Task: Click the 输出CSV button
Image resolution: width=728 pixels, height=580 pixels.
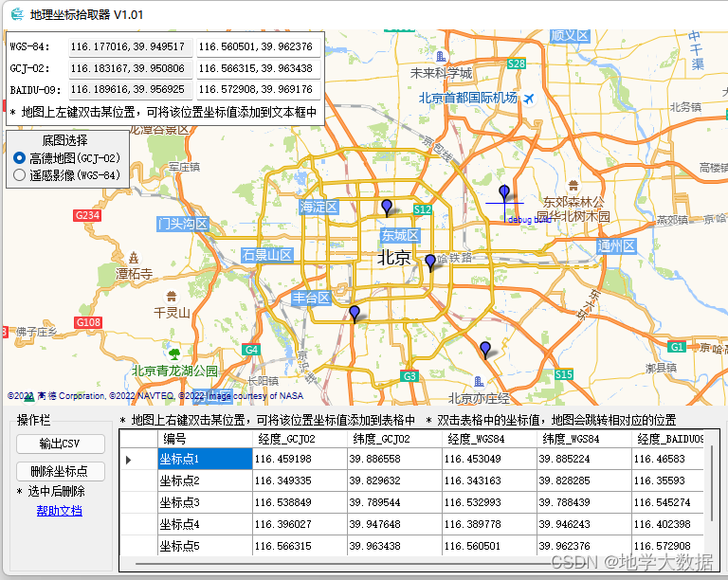Action: click(61, 444)
